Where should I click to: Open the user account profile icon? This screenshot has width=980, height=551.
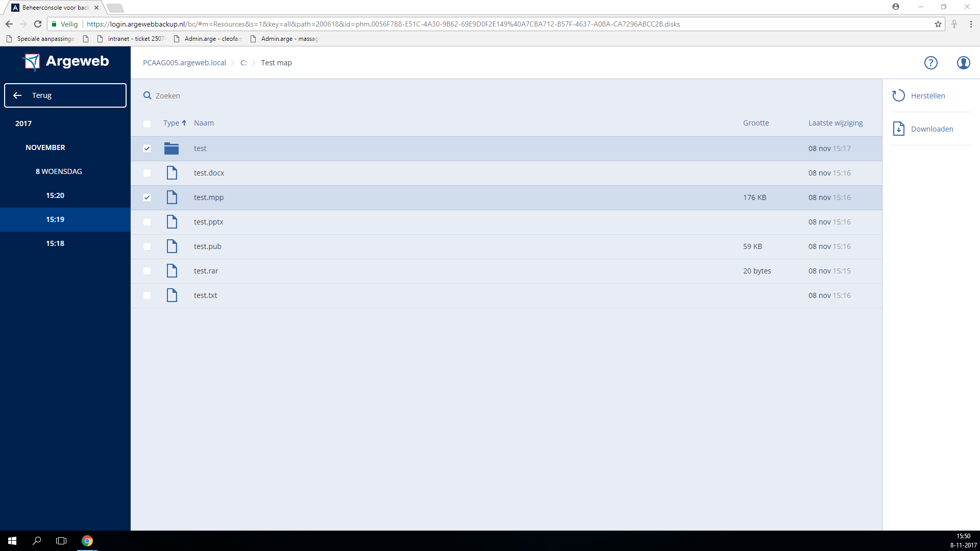click(x=963, y=63)
